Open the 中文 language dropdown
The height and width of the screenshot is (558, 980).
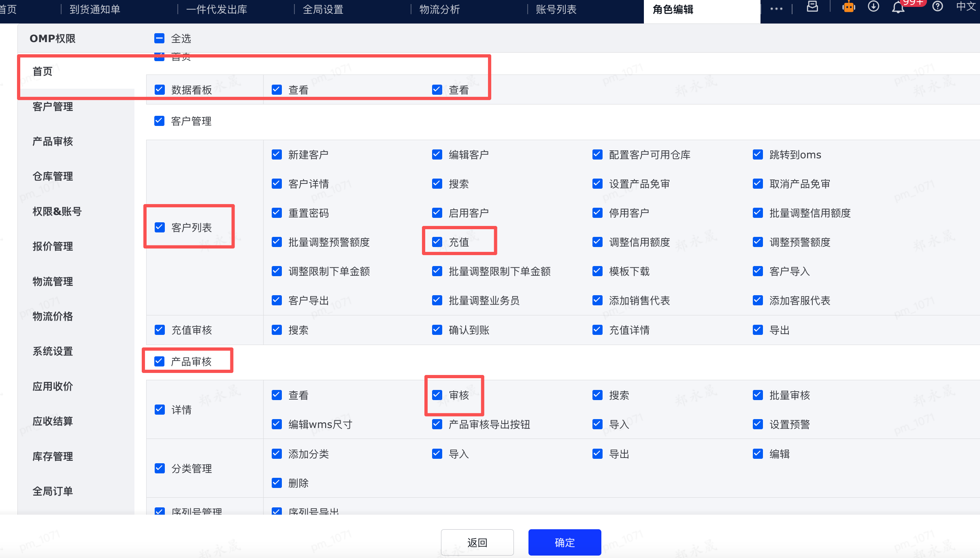click(x=966, y=6)
